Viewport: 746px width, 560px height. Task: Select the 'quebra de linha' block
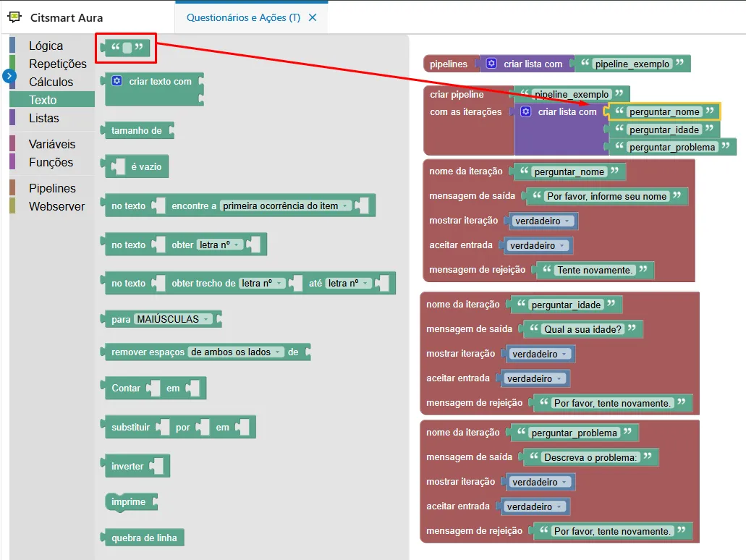pyautogui.click(x=143, y=538)
